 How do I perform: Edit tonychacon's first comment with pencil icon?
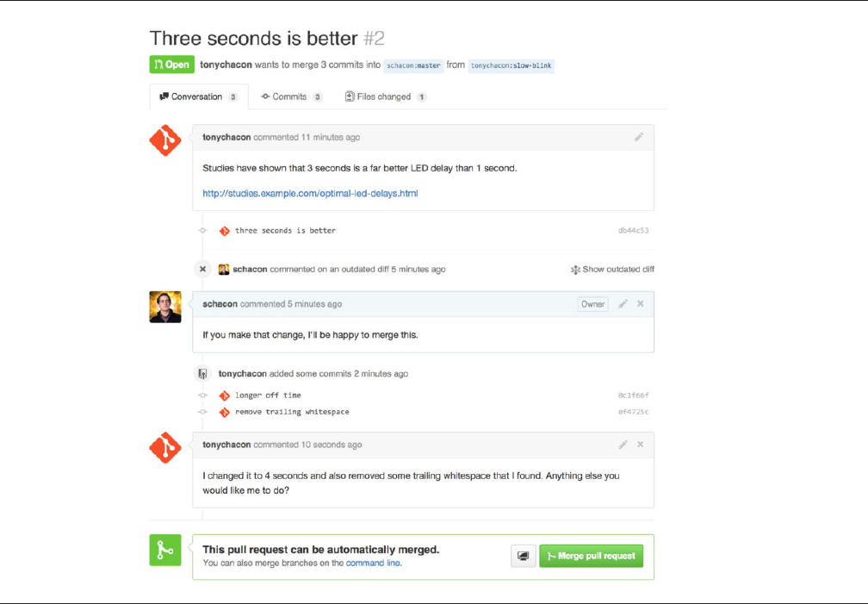(639, 137)
